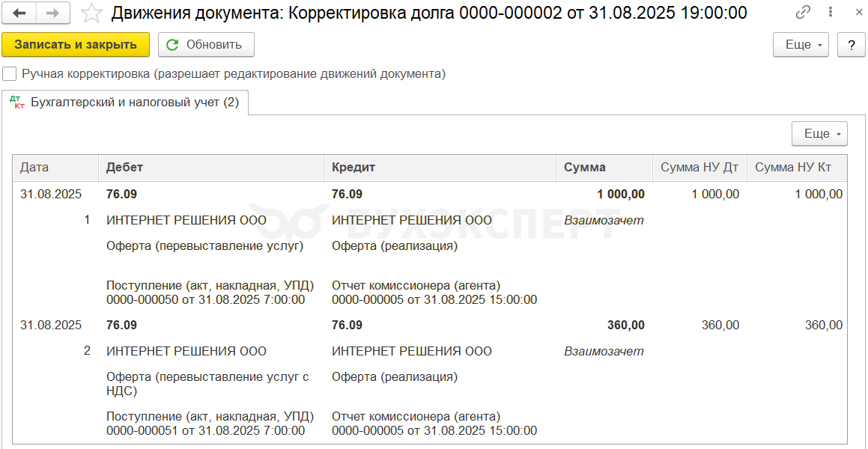868x449 pixels.
Task: Expand the table's Еще dropdown
Action: [819, 134]
